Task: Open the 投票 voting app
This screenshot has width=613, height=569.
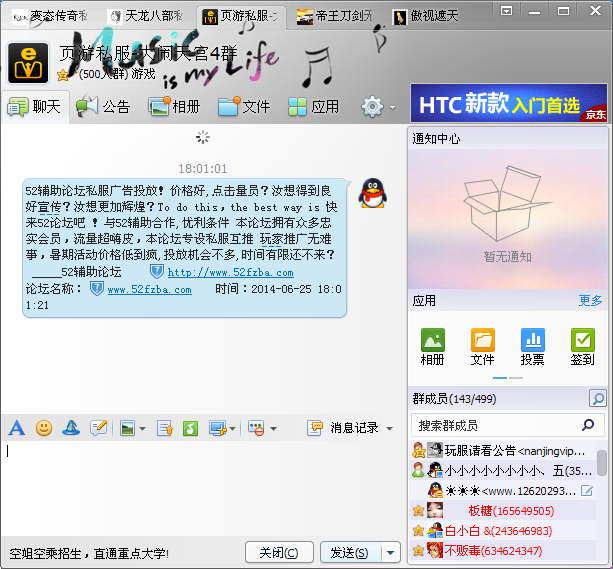Action: coord(533,346)
